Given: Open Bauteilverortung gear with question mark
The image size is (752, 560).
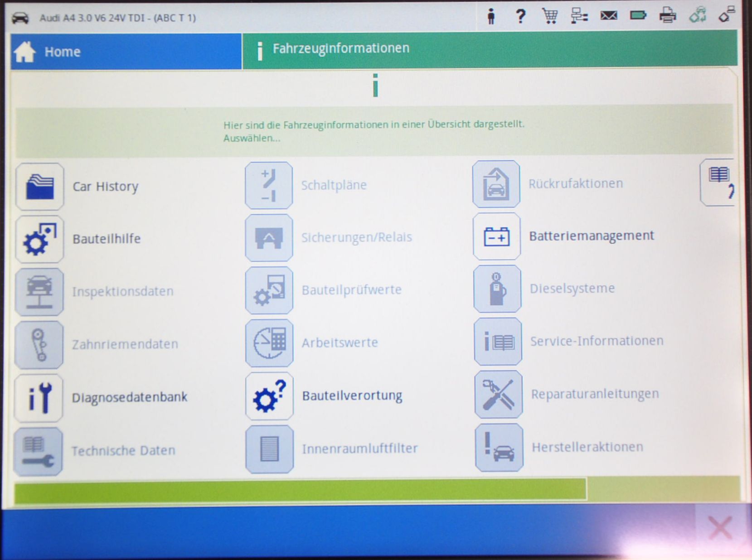Looking at the screenshot, I should [x=269, y=396].
